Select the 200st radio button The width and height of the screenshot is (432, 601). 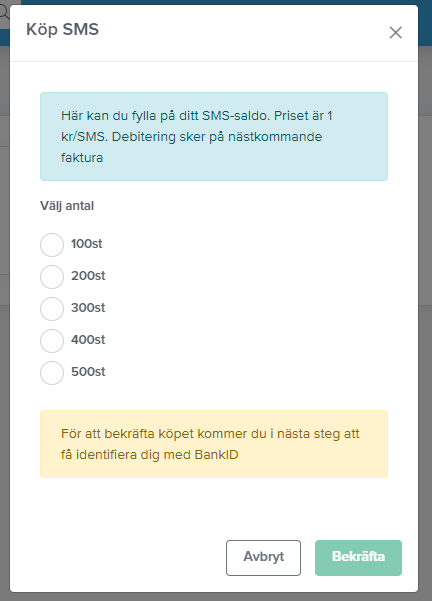point(52,277)
